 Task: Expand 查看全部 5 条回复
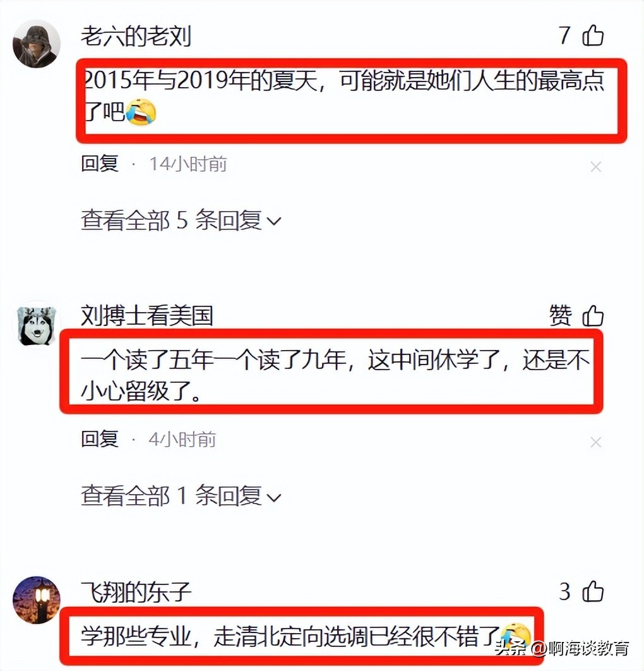(x=181, y=221)
